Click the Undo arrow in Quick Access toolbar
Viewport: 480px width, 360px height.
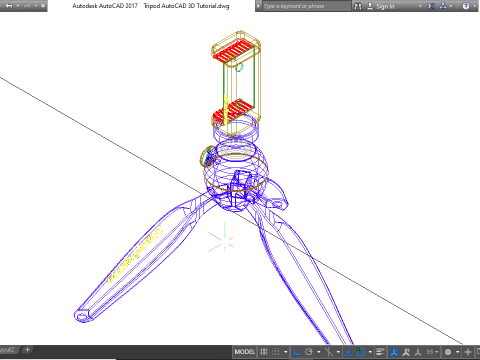pyautogui.click(x=9, y=6)
